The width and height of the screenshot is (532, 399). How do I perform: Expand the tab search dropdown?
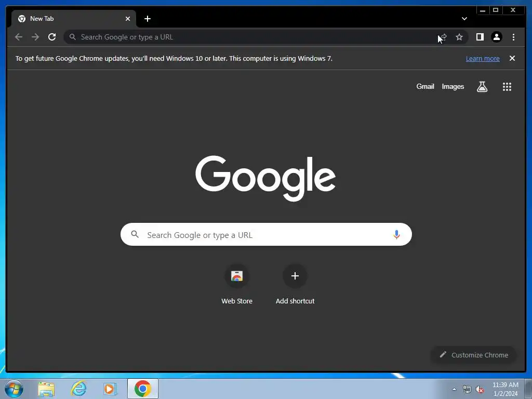(x=464, y=19)
